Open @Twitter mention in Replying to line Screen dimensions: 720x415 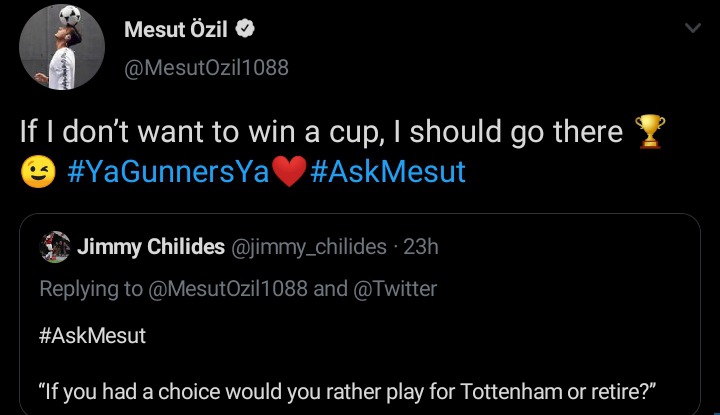click(395, 289)
